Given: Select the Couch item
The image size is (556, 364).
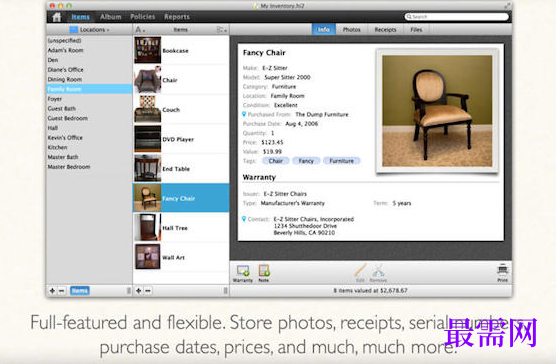Looking at the screenshot, I should coord(181,110).
